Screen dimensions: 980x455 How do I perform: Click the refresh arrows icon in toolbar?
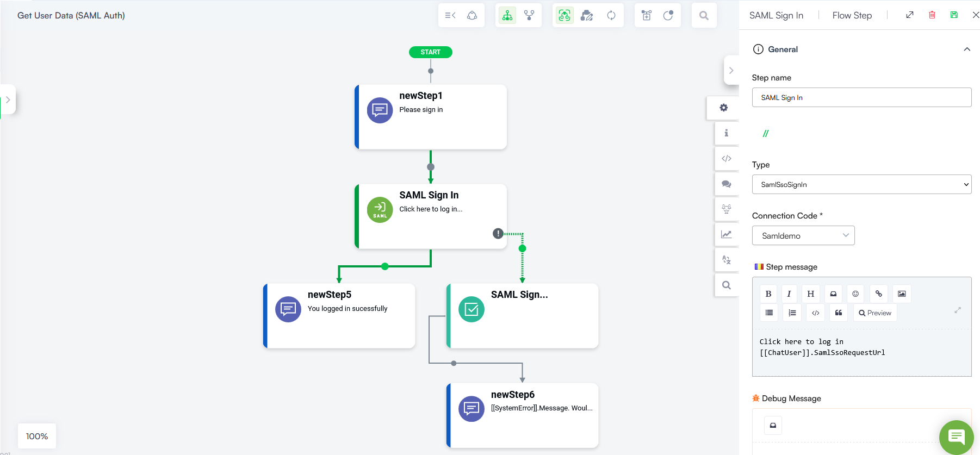pyautogui.click(x=611, y=16)
